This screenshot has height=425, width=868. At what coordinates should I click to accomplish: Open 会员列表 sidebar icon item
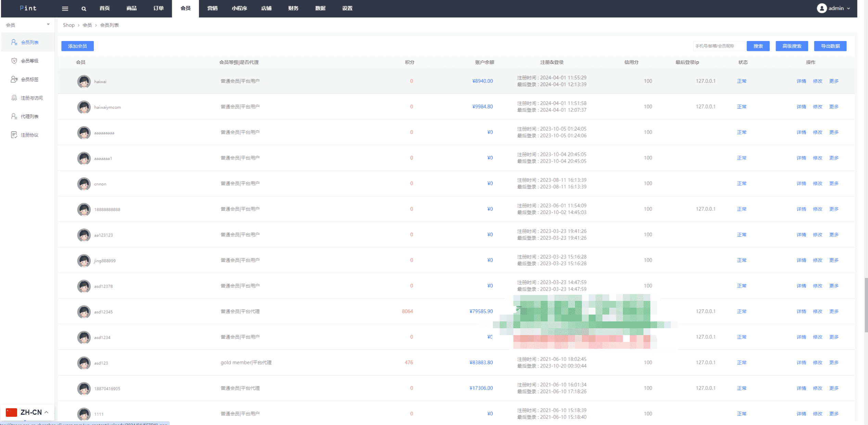[x=14, y=42]
